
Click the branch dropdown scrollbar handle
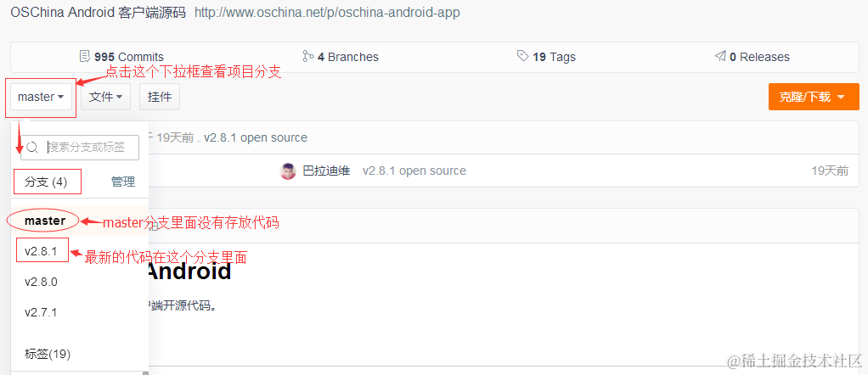coord(145,373)
